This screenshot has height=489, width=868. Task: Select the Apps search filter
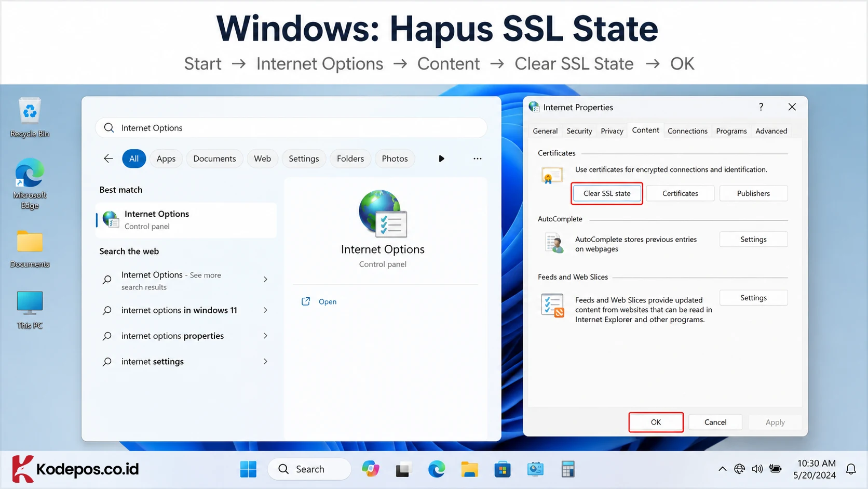pyautogui.click(x=166, y=158)
